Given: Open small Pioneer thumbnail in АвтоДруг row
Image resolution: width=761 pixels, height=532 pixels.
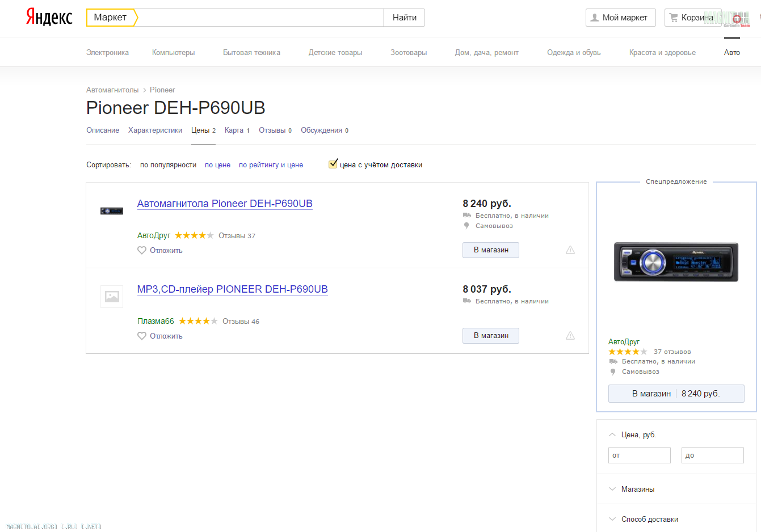Looking at the screenshot, I should coord(112,211).
